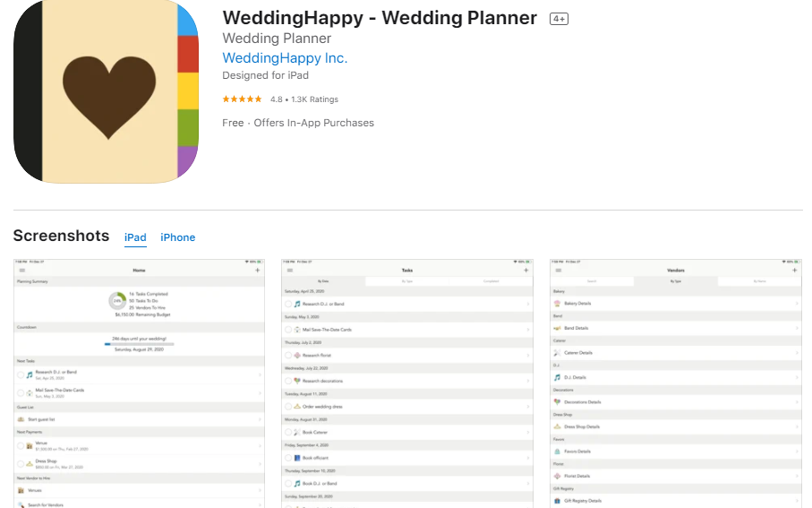Image resolution: width=812 pixels, height=508 pixels.
Task: Click the Gift Registry Details gift icon
Action: (557, 501)
